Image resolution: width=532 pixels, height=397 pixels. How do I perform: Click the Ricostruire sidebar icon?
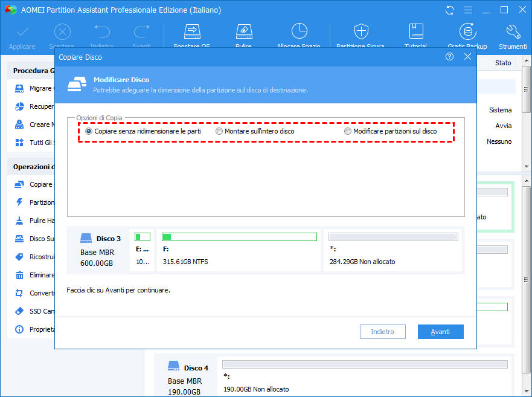point(19,257)
